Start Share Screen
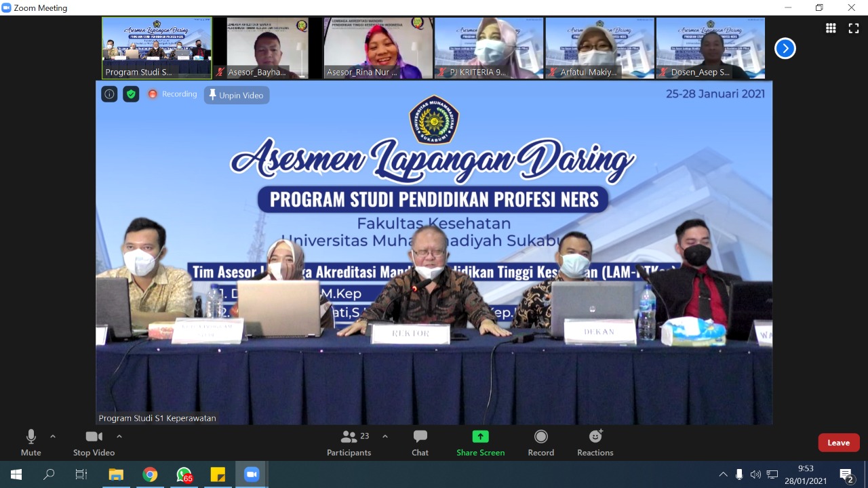 (x=480, y=443)
